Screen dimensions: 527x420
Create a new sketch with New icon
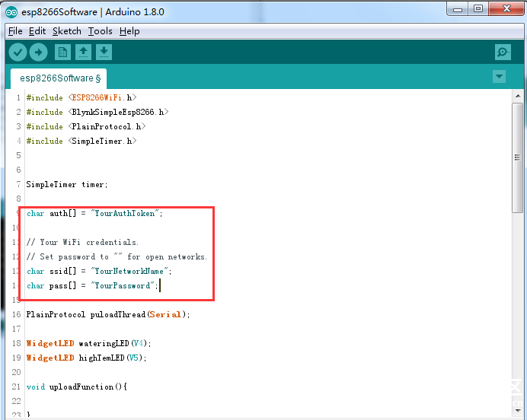click(63, 52)
